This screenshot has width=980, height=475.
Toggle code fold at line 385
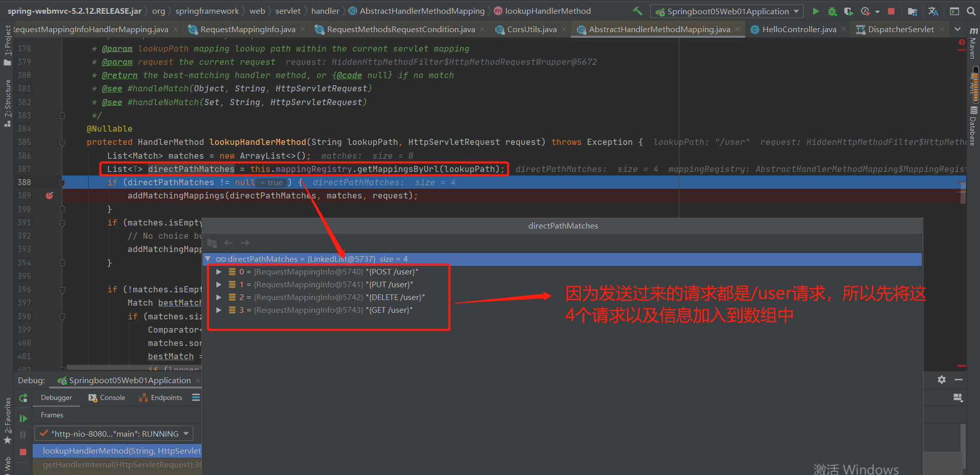point(62,142)
